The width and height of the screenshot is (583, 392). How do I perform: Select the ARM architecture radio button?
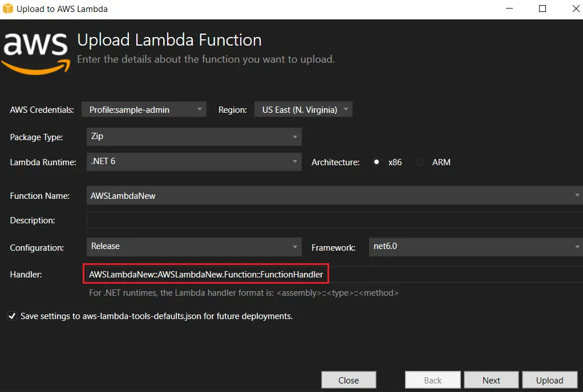click(x=420, y=162)
